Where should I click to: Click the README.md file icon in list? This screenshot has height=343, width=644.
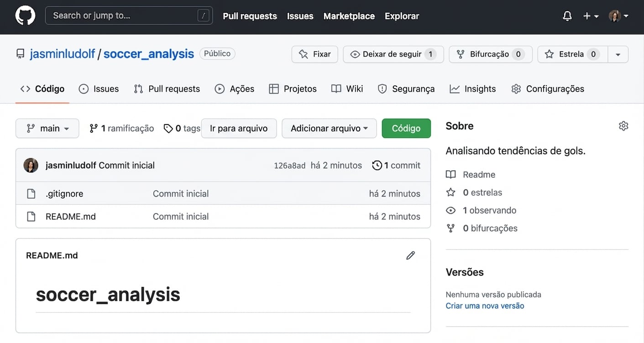[x=31, y=217]
